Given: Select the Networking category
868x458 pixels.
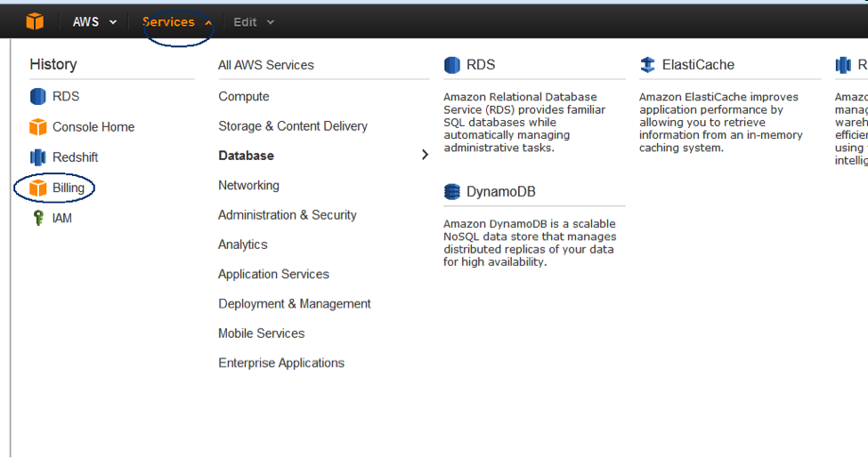Looking at the screenshot, I should [248, 185].
